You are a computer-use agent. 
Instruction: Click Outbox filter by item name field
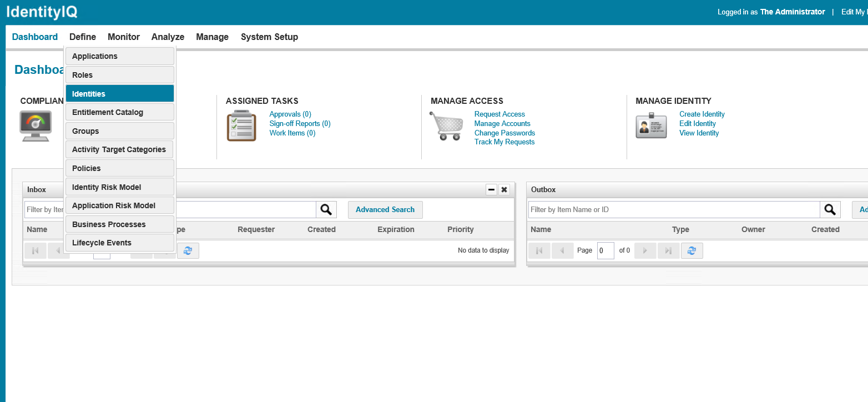(674, 209)
